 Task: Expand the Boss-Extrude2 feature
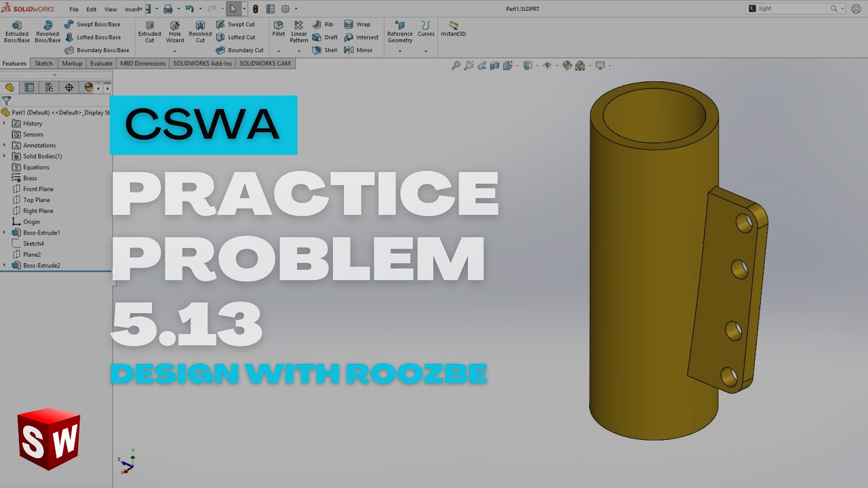click(5, 265)
